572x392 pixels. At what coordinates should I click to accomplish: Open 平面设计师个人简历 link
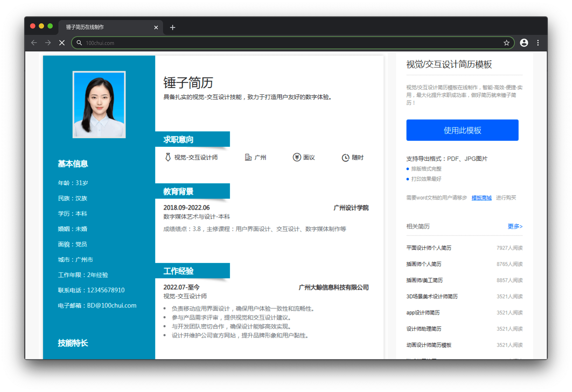pyautogui.click(x=429, y=248)
